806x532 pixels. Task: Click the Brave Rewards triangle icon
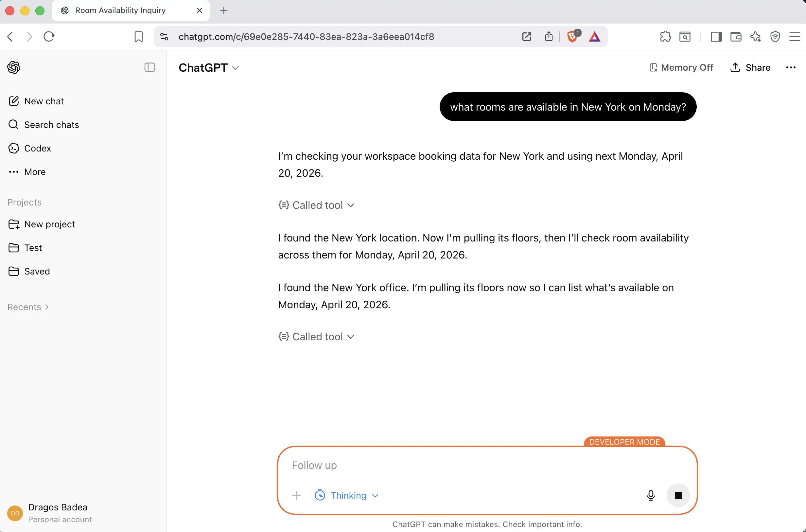[594, 37]
